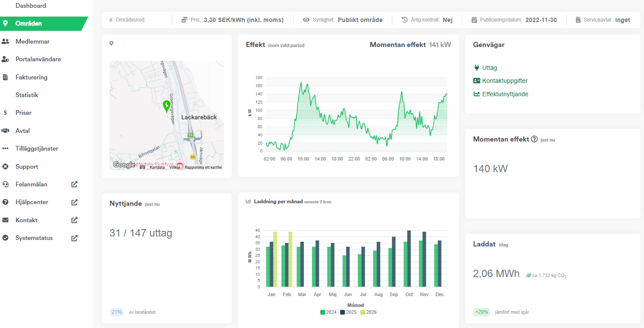644x328 pixels.
Task: Click the map keyboard shortcuts icon
Action: tap(142, 167)
